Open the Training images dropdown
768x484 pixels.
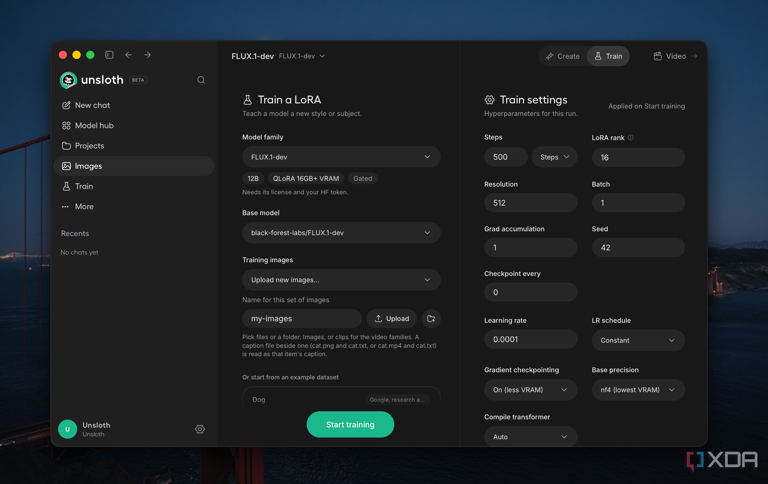coord(341,280)
